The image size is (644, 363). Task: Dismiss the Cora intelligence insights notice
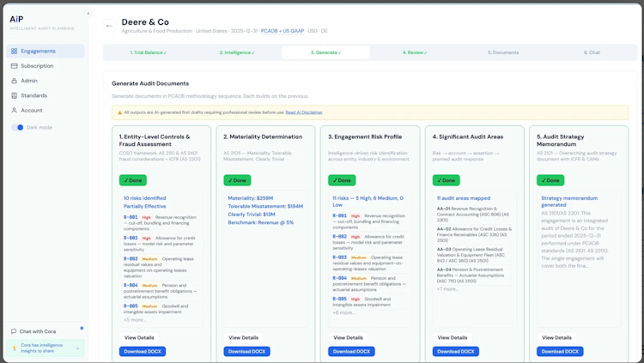(x=78, y=348)
